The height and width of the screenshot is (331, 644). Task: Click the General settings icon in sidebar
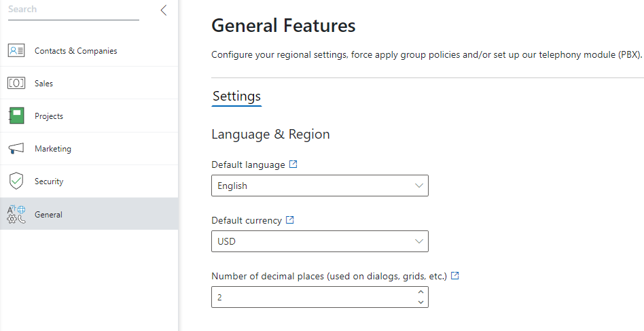(x=16, y=214)
